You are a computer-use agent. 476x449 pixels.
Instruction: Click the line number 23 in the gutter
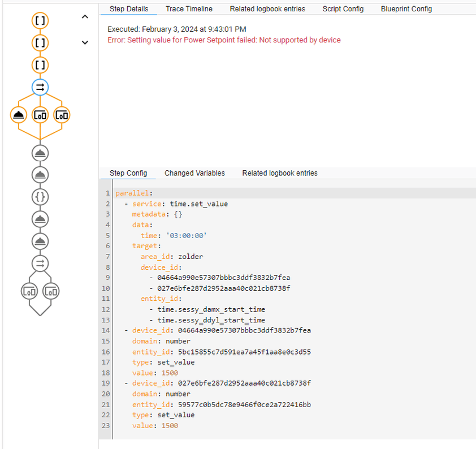106,426
